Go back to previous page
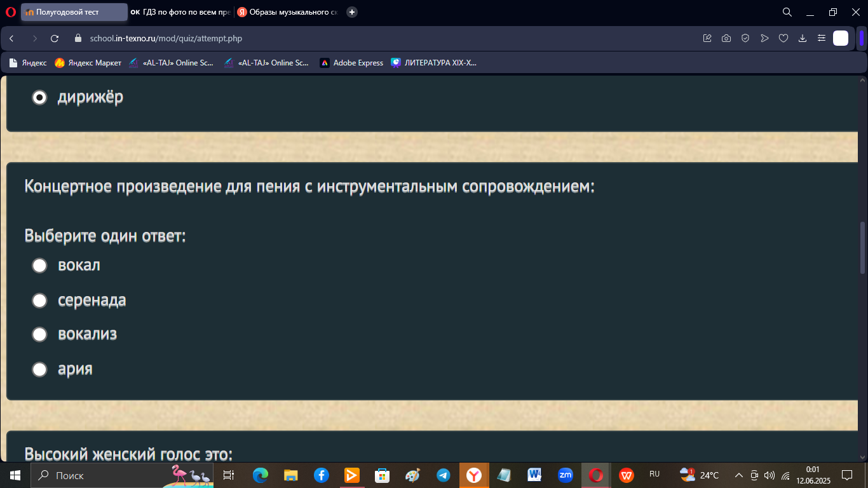The image size is (868, 488). click(x=11, y=38)
